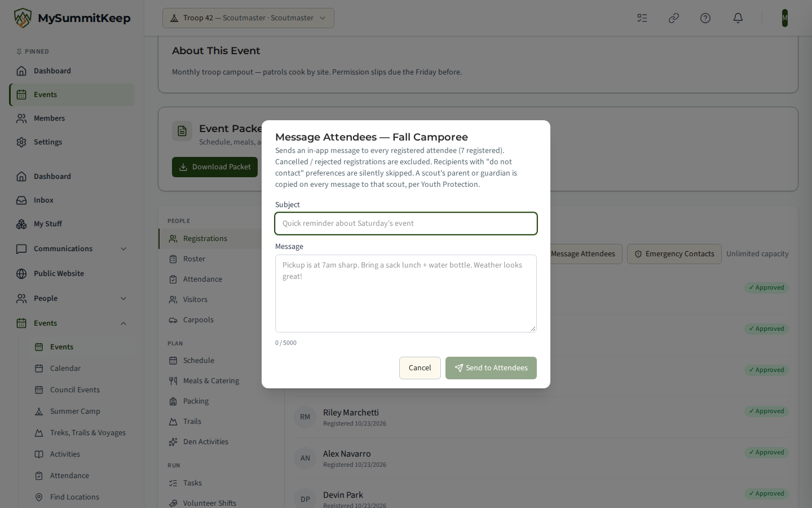This screenshot has width=812, height=508.
Task: Open Find Locations in sidebar
Action: pyautogui.click(x=81, y=497)
